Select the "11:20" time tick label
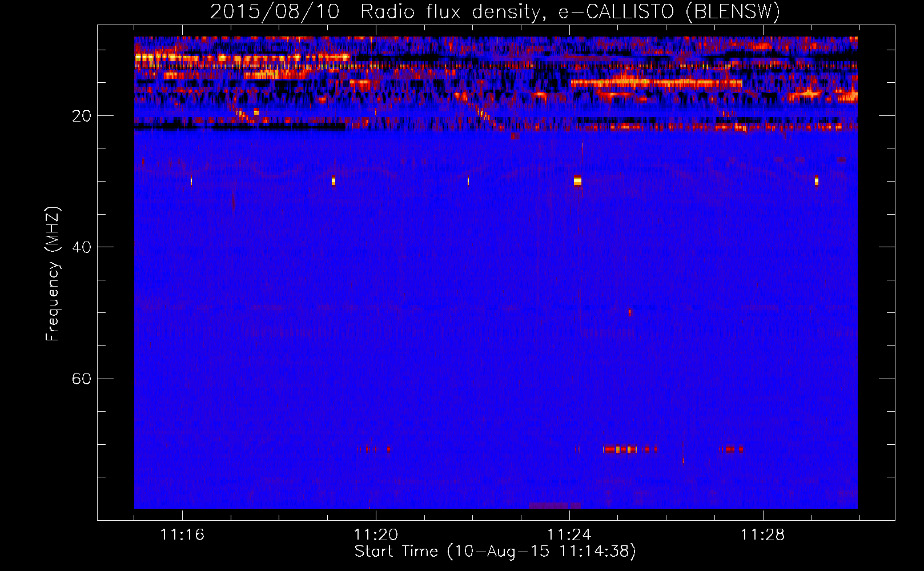This screenshot has width=924, height=571. pos(376,534)
